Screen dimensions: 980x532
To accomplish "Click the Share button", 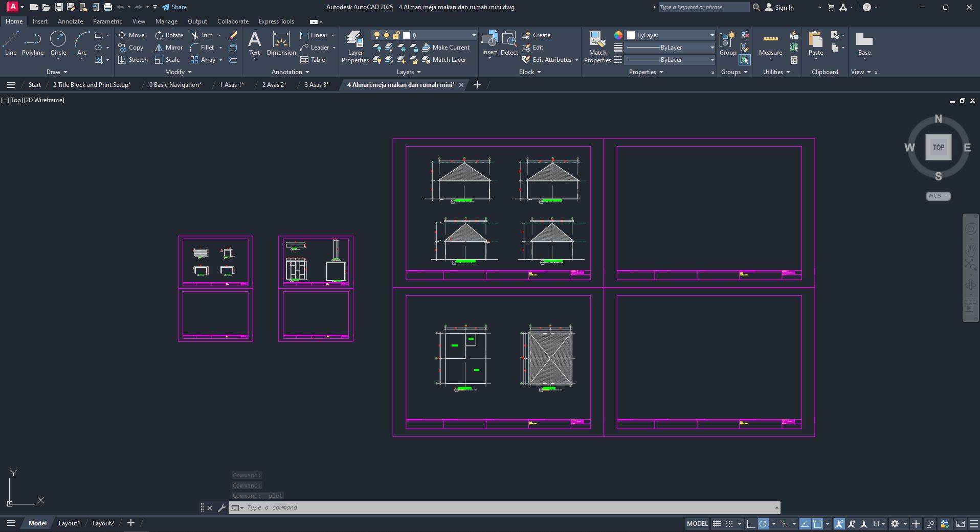I will 174,7.
